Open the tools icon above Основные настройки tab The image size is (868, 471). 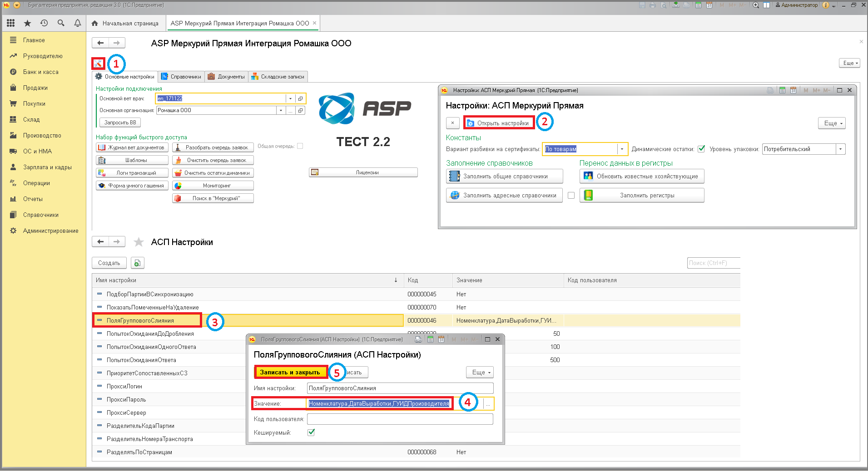[x=98, y=64]
